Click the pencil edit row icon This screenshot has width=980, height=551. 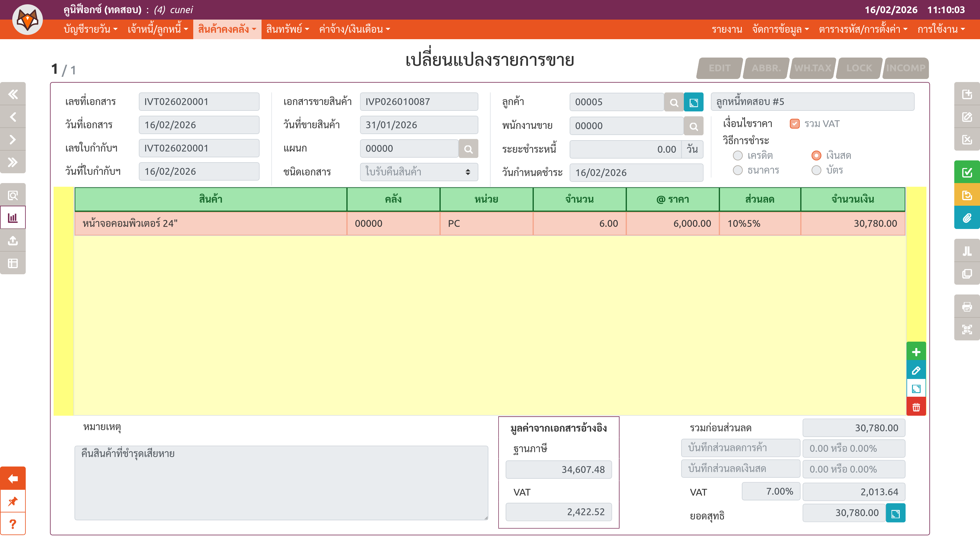click(x=916, y=370)
